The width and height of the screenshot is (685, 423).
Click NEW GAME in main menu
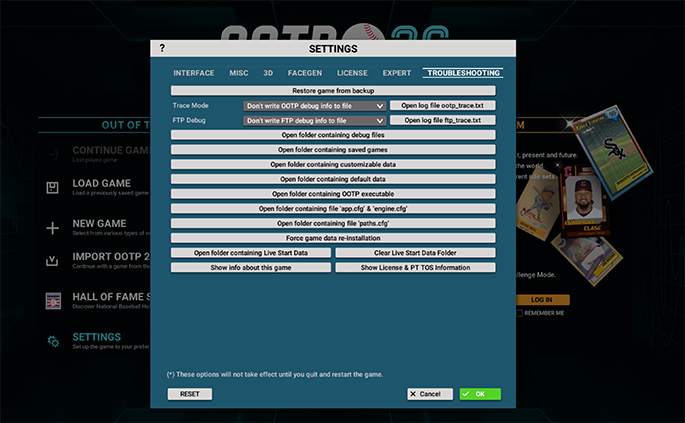99,224
